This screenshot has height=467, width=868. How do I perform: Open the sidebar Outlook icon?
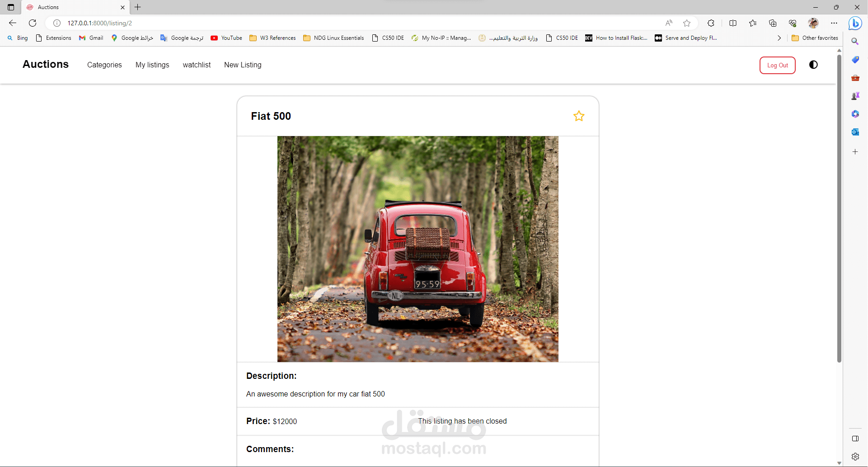855,132
